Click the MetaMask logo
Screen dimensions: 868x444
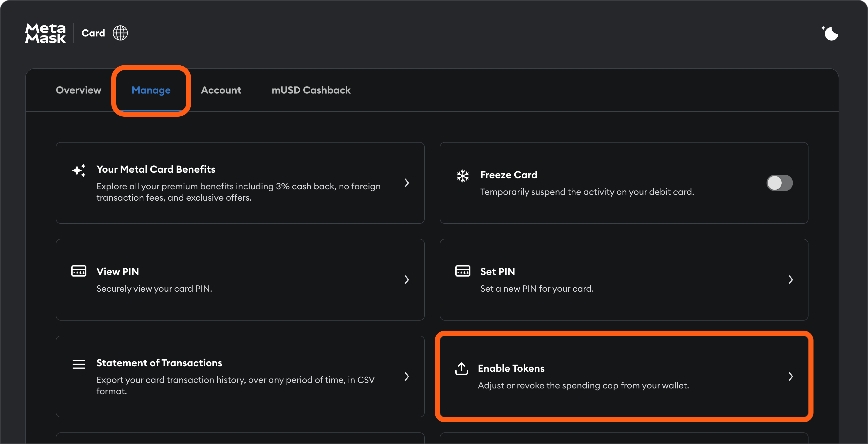[x=45, y=33]
